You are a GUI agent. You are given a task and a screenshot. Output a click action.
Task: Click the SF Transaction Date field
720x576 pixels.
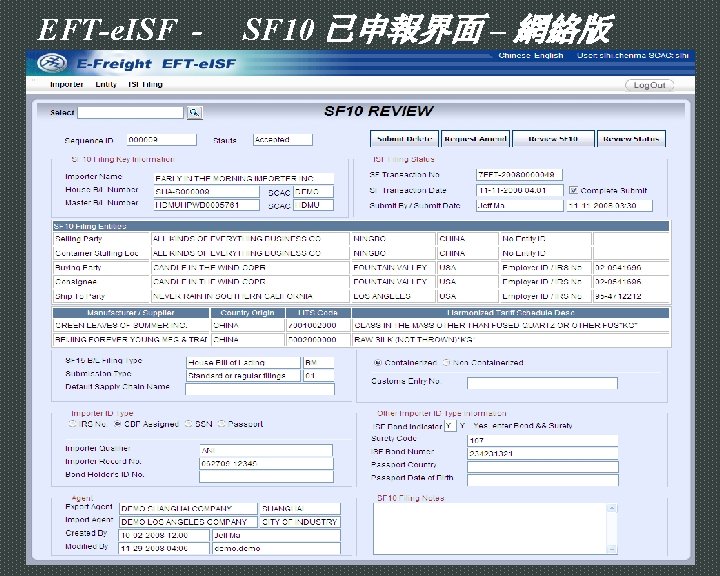pyautogui.click(x=519, y=190)
